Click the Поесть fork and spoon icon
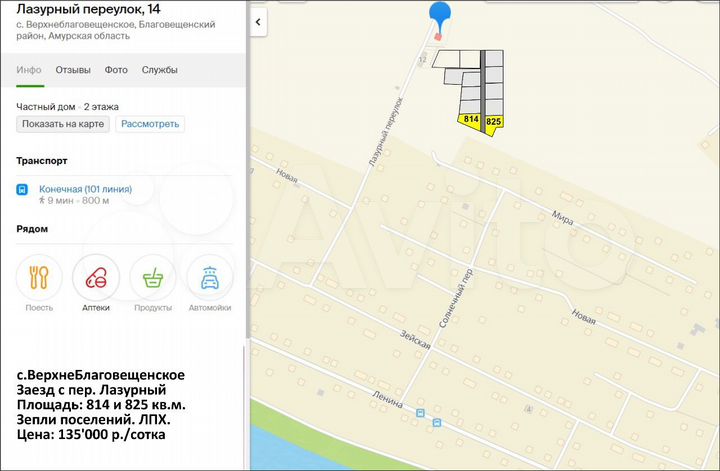The height and width of the screenshot is (471, 720). point(39,277)
